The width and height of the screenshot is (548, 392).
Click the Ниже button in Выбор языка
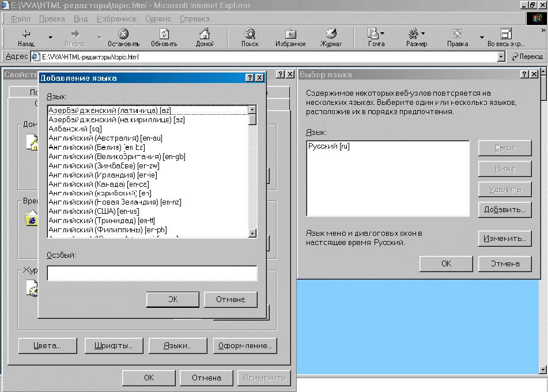(x=505, y=169)
